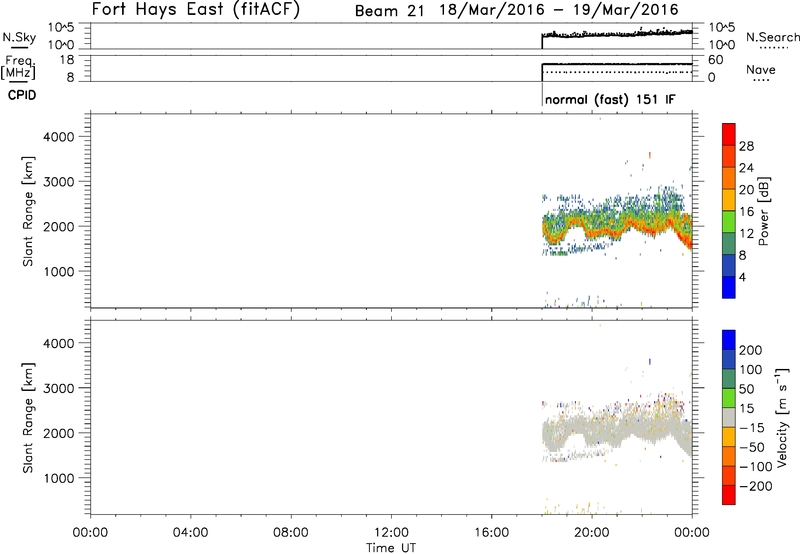Pick the light green segment of Power colorbar
The image size is (800, 554).
pos(729,221)
